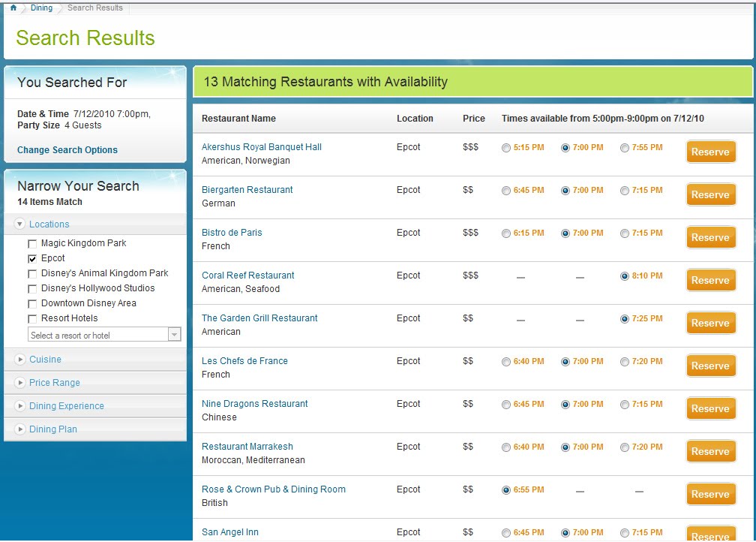Choose the 7:15 PM time for Biergarten Restaurant
This screenshot has height=542, width=756.
click(x=623, y=190)
